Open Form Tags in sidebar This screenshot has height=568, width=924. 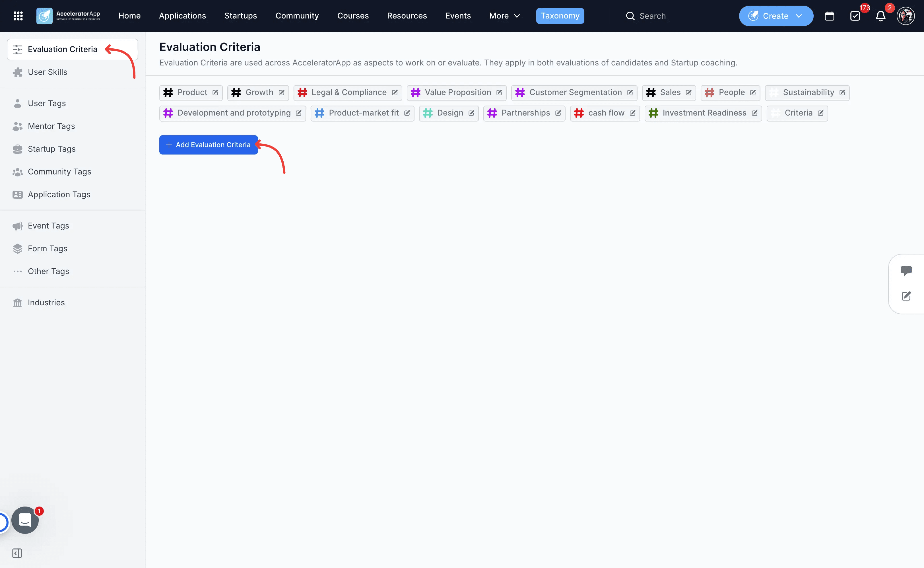[73, 248]
